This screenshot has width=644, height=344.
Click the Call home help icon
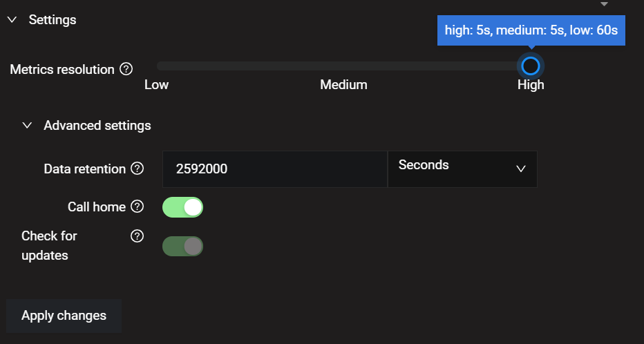(137, 207)
